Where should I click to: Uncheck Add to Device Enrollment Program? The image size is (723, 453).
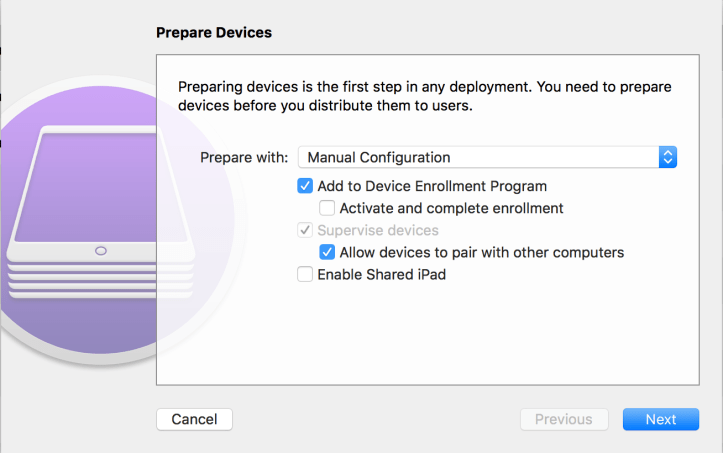pos(305,186)
